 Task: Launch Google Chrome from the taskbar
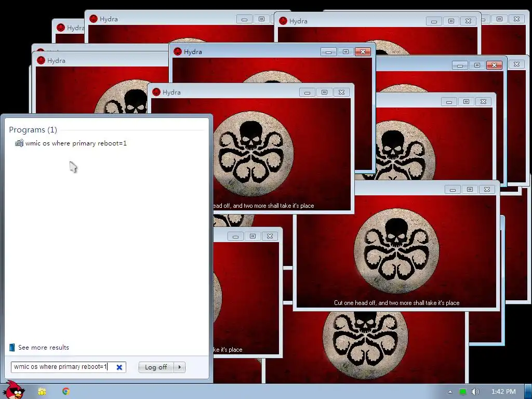66,391
